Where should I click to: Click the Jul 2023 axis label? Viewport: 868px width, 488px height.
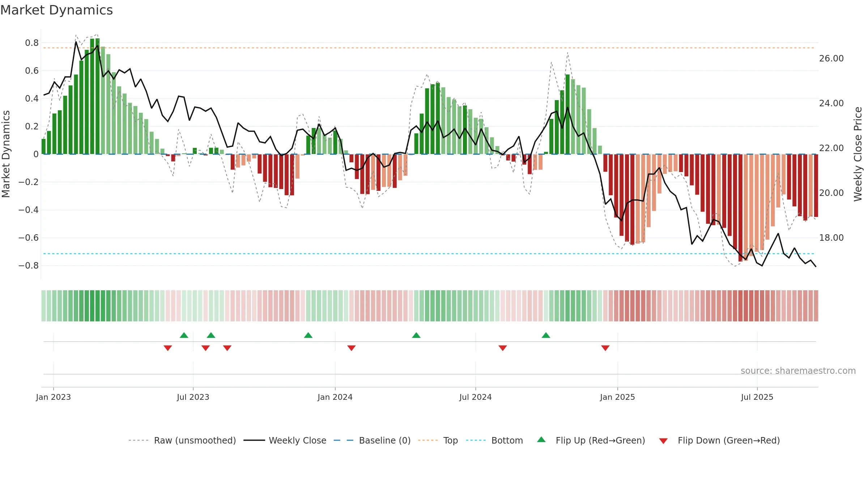tap(193, 397)
